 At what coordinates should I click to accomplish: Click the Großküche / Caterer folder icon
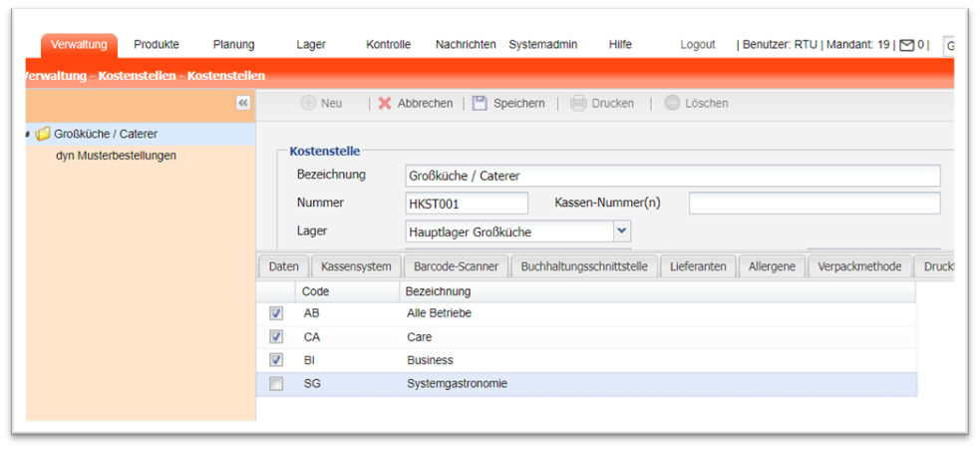click(x=43, y=134)
